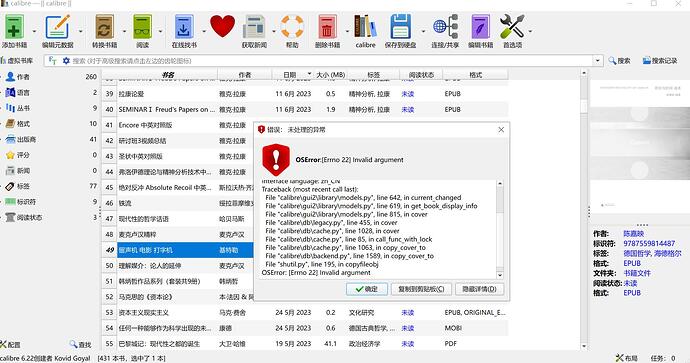Click identifier link 9787559814487 in details
The height and width of the screenshot is (363, 690).
click(649, 243)
